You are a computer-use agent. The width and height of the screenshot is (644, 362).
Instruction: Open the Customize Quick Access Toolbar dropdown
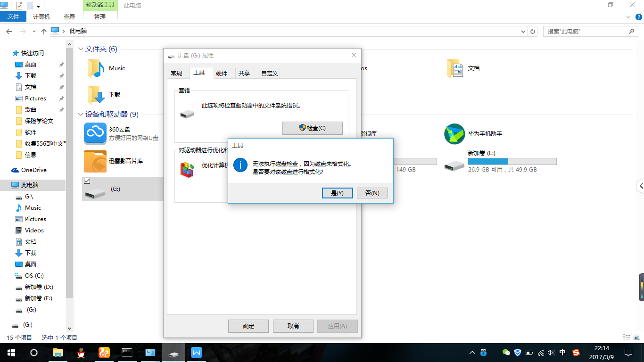(38, 6)
